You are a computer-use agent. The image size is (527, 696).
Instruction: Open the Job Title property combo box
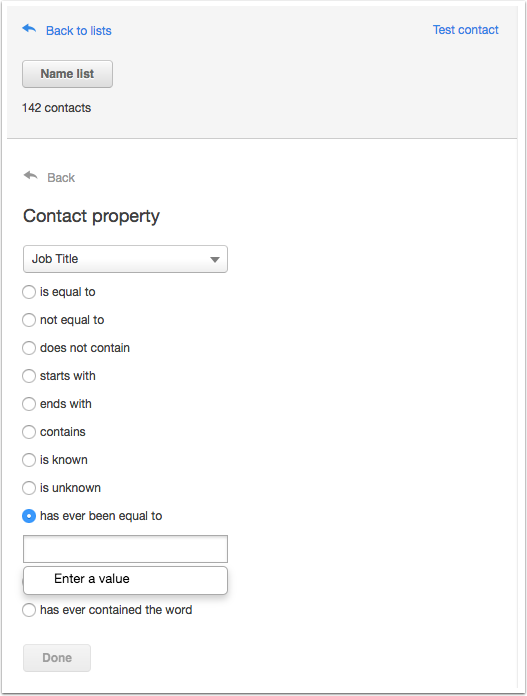[x=125, y=259]
